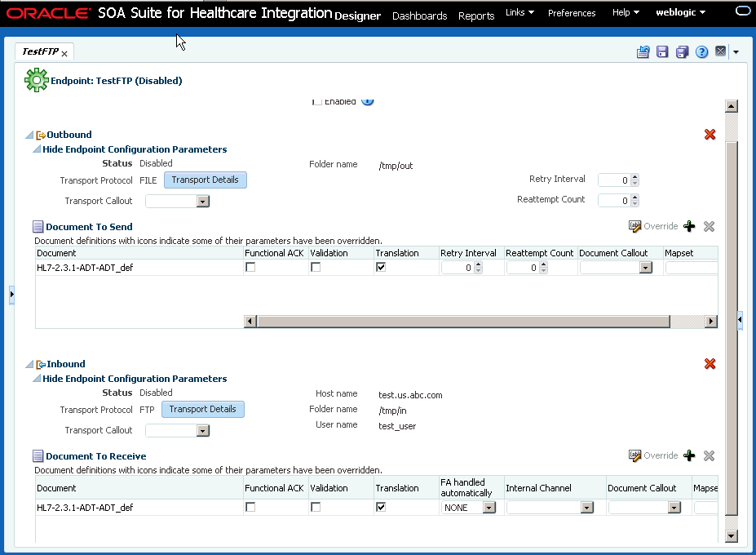Click the Inbound arrow icon
The image size is (756, 555).
(41, 364)
